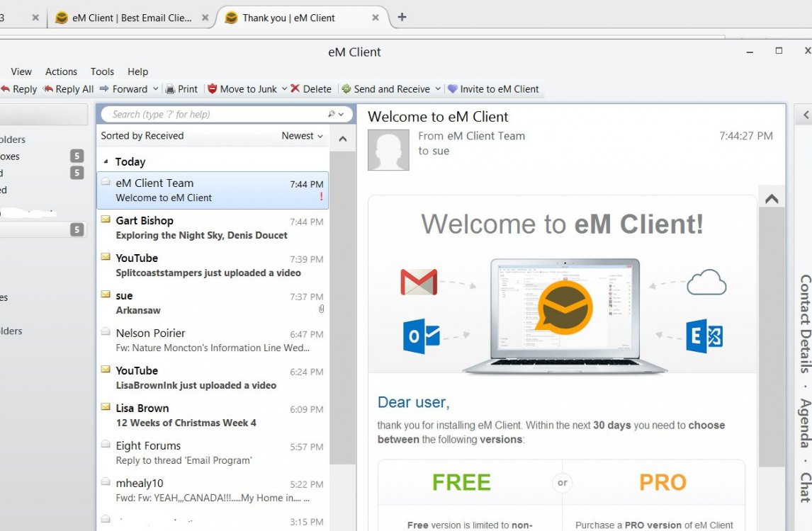
Task: Open Gart Bishop's email
Action: coord(213,228)
